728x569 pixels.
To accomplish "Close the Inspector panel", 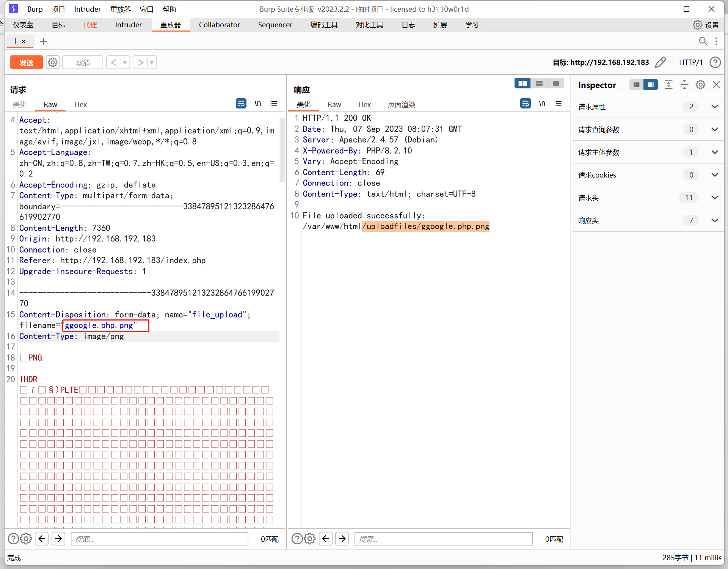I will point(716,85).
